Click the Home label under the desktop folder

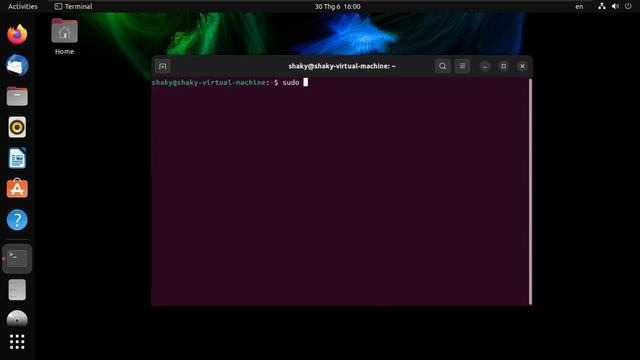(64, 51)
